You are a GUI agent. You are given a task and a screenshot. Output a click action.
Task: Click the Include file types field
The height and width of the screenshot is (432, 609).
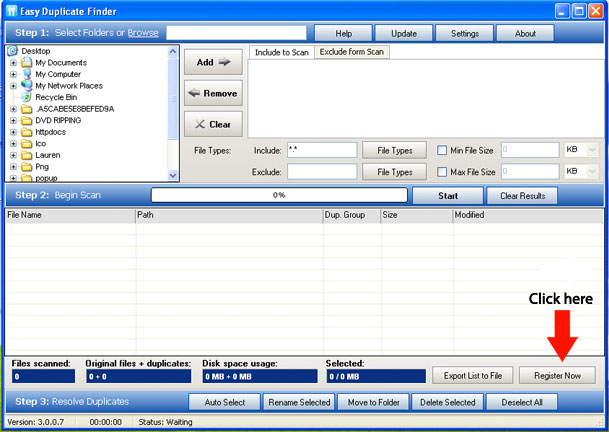point(322,150)
